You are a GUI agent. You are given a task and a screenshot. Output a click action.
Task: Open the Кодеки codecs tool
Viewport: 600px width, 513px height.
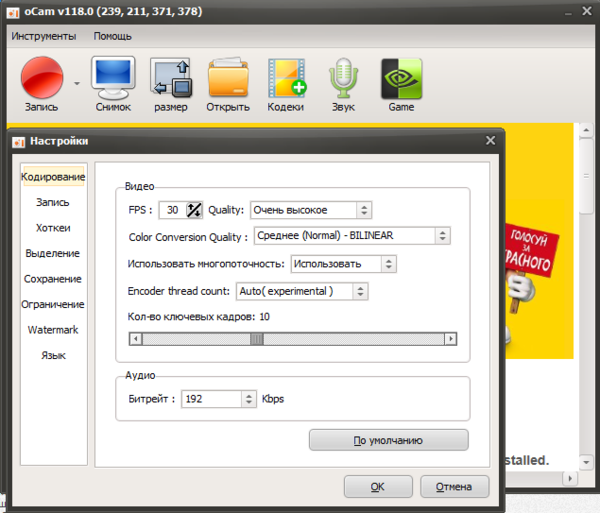point(286,84)
